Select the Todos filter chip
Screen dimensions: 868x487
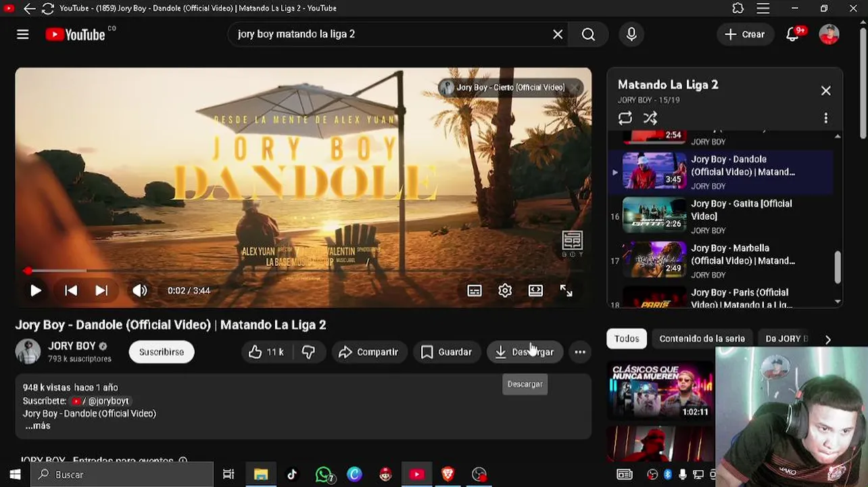[627, 339]
